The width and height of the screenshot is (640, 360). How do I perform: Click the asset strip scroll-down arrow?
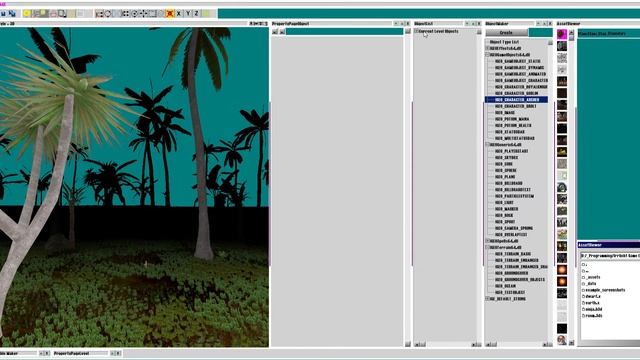click(x=571, y=343)
